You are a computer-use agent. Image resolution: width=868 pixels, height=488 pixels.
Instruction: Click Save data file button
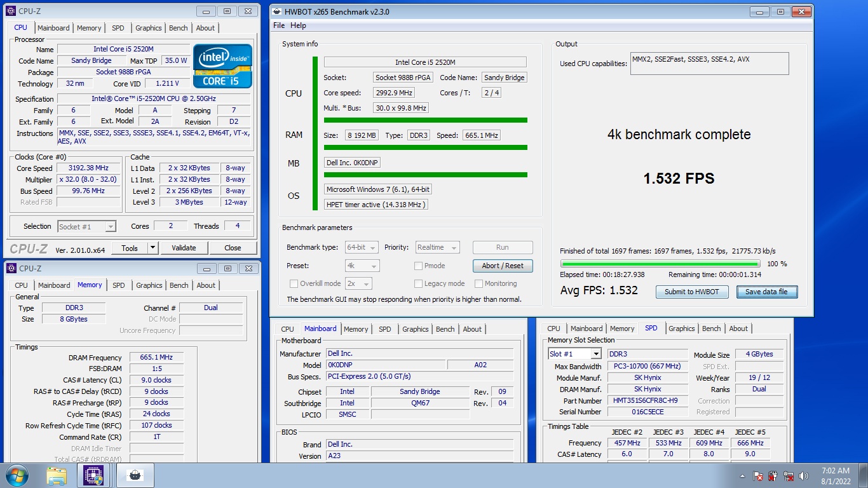766,292
